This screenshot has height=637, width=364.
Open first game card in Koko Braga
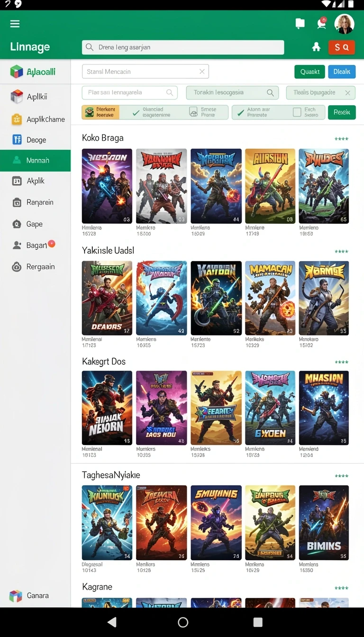click(107, 186)
